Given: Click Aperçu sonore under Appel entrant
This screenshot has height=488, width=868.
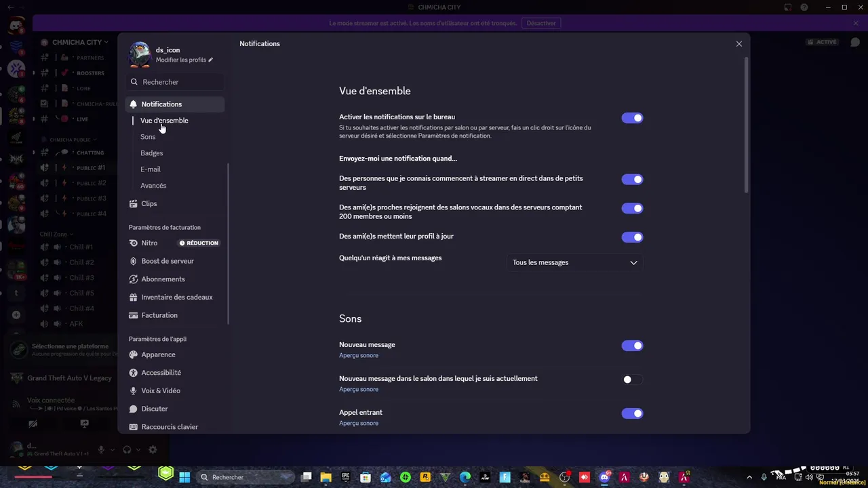Looking at the screenshot, I should coord(359,423).
